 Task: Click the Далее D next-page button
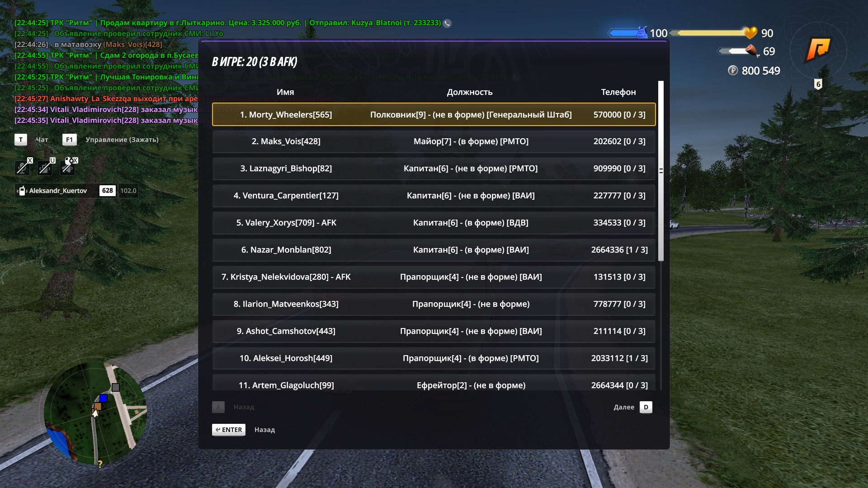[633, 407]
